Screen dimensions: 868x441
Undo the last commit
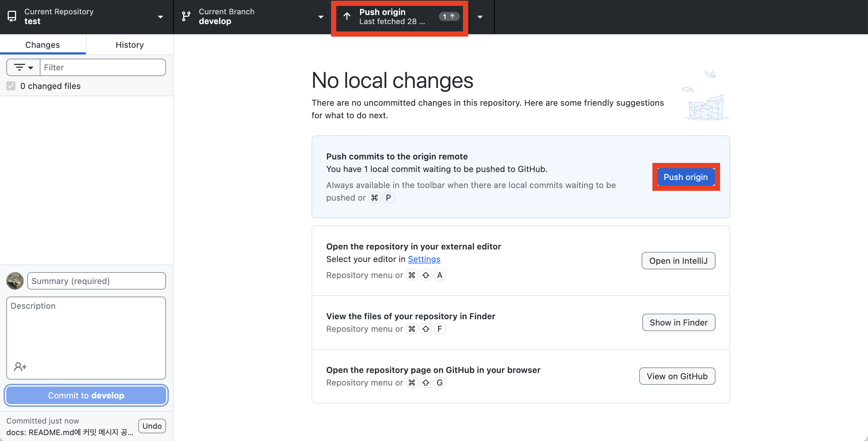152,426
